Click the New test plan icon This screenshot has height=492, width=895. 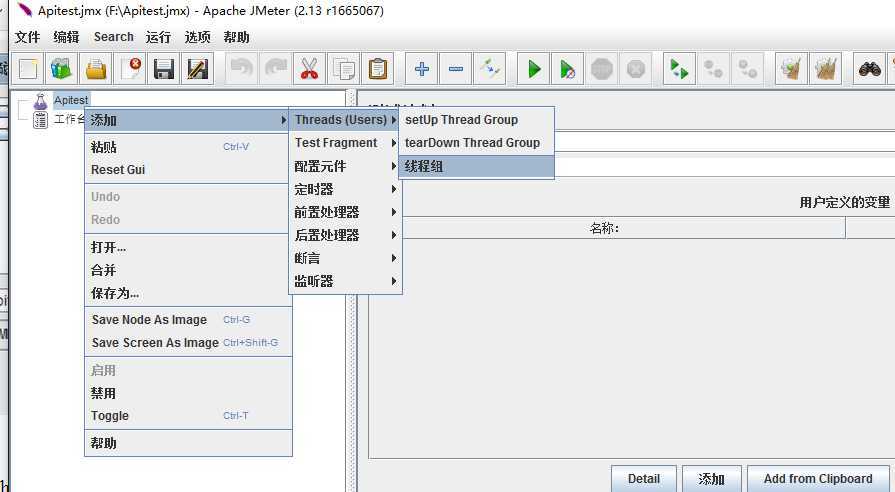click(27, 69)
